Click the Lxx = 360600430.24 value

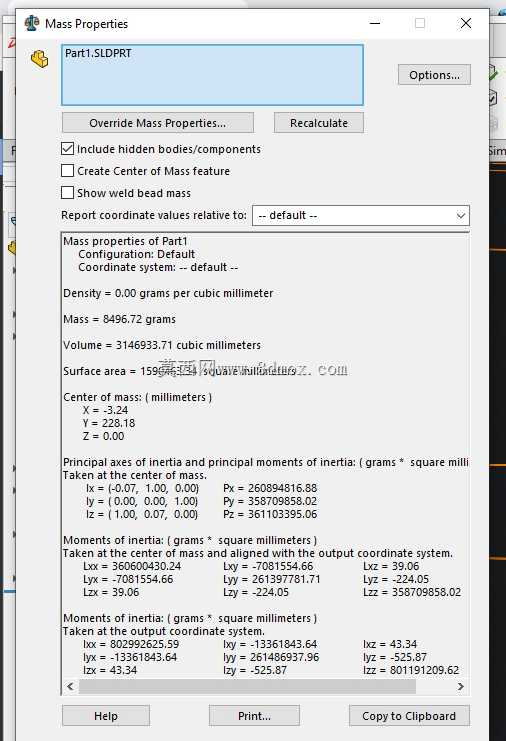pyautogui.click(x=132, y=566)
